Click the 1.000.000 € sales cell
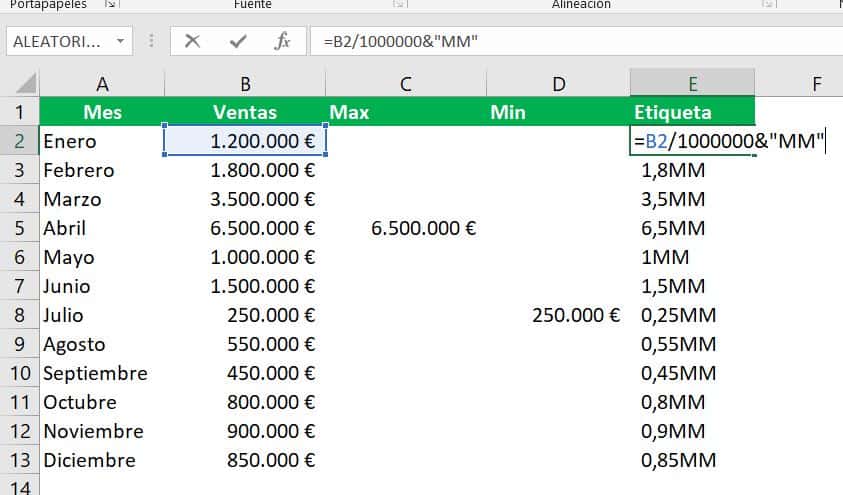Viewport: 843px width, 495px height. click(x=245, y=257)
